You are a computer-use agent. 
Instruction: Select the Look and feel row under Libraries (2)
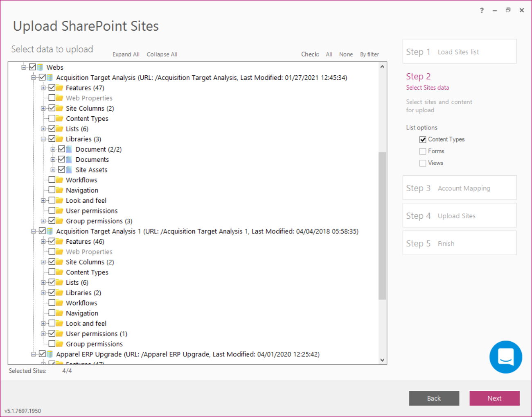[86, 323]
